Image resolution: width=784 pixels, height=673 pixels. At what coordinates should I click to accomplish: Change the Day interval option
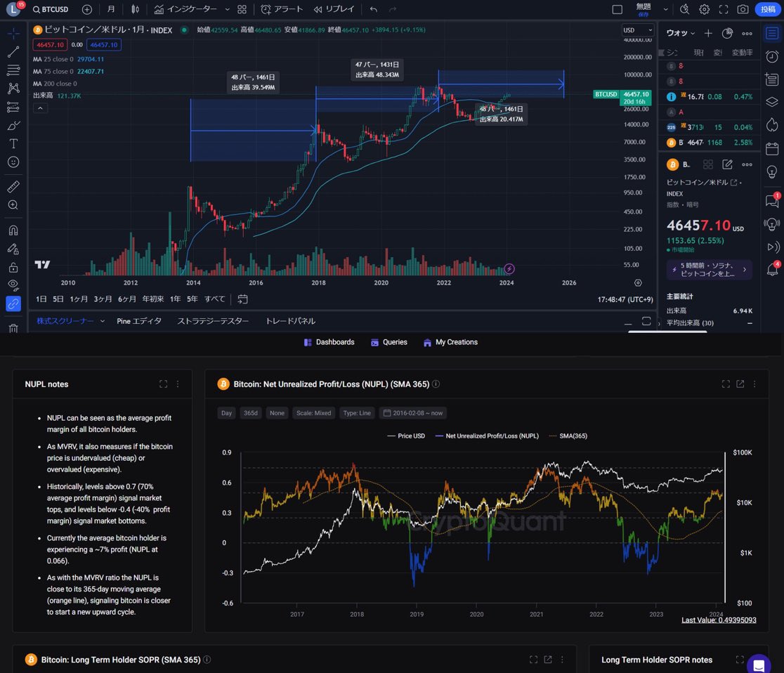[x=226, y=413]
